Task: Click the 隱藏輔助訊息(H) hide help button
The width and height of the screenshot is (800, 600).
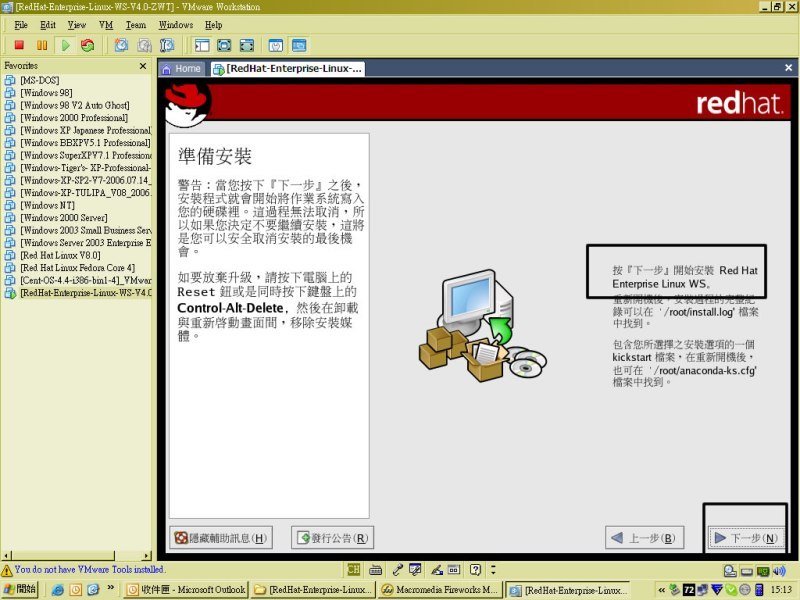Action: tap(221, 538)
